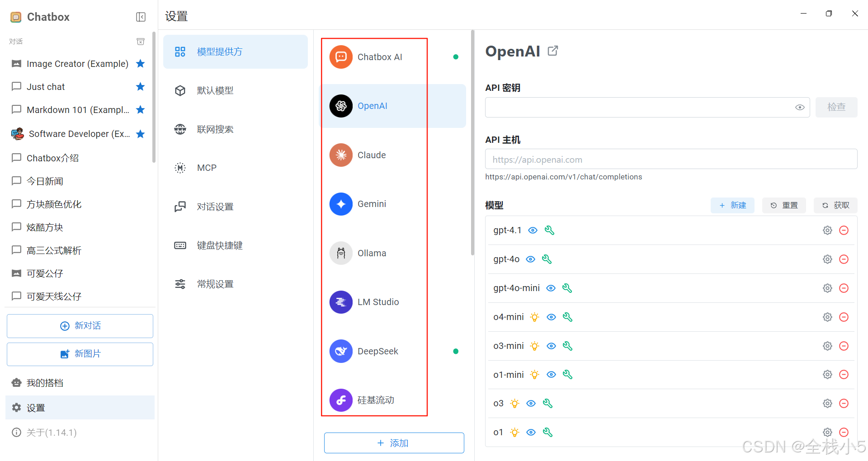Unstar the Just chat conversation
Screen dimensions: 868x461
pyautogui.click(x=141, y=86)
